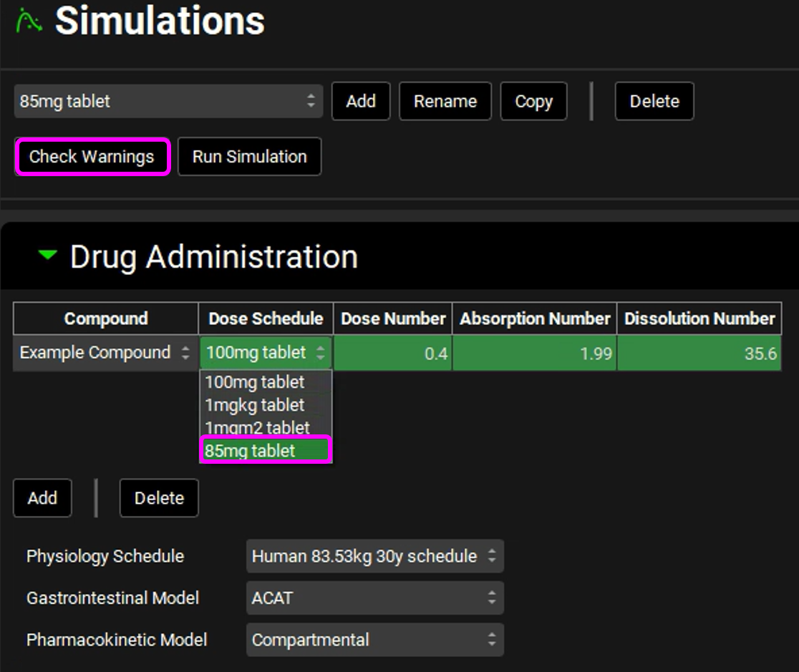
Task: Rename the current simulation
Action: coord(445,101)
